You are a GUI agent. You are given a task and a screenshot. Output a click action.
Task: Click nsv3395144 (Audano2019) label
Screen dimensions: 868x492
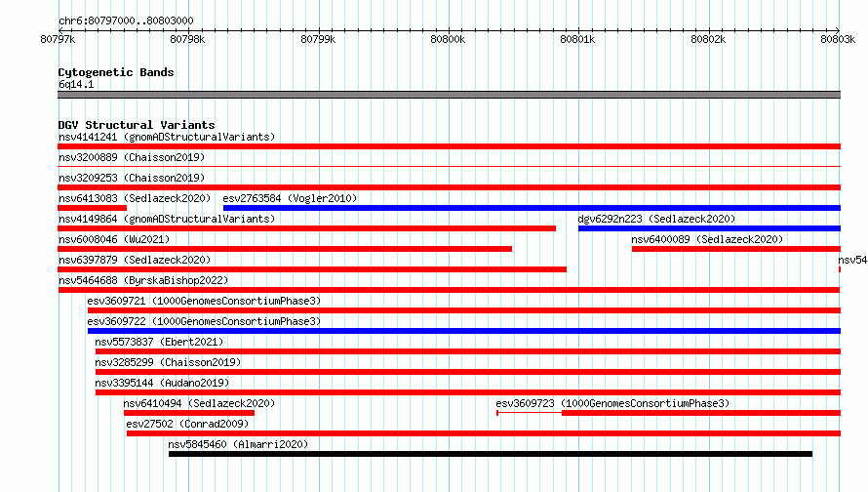point(162,383)
